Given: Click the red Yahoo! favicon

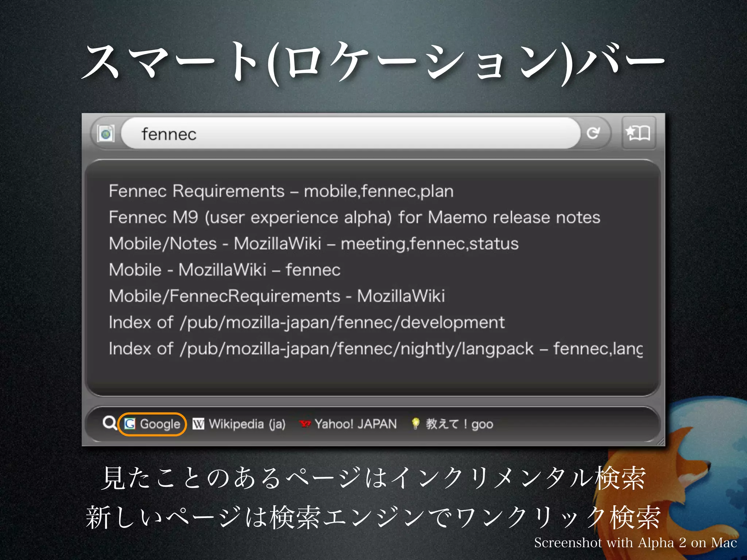Looking at the screenshot, I should [305, 424].
